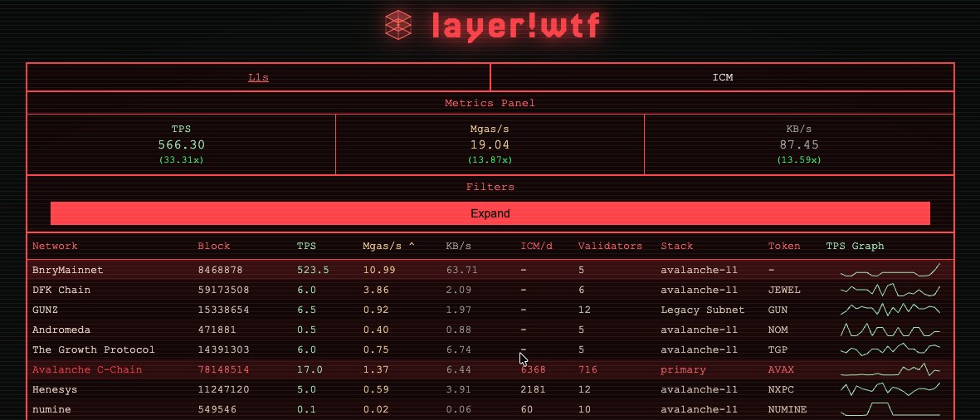Click the (13.59x) KB/s multiplier
This screenshot has height=420, width=980.
[x=799, y=160]
